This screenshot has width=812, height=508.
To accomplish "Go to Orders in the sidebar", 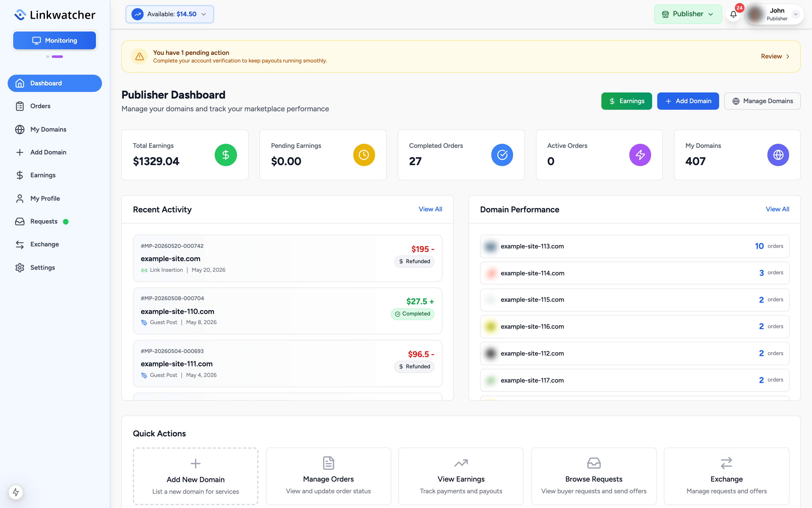I will pos(55,106).
